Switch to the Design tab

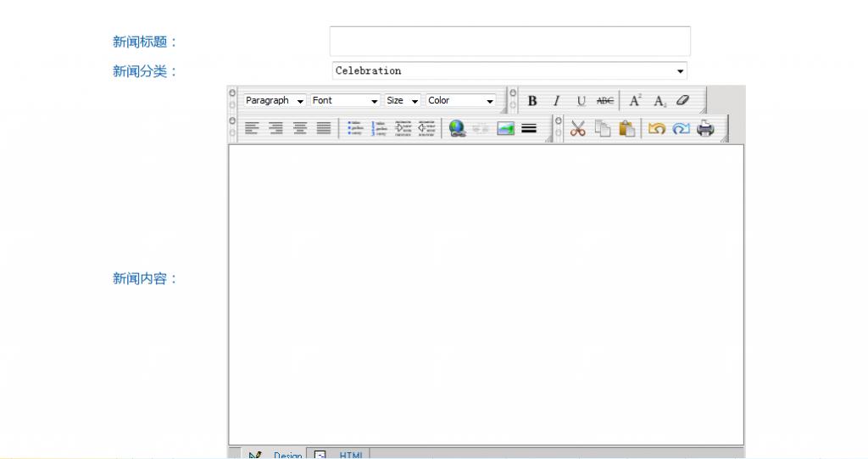(275, 454)
